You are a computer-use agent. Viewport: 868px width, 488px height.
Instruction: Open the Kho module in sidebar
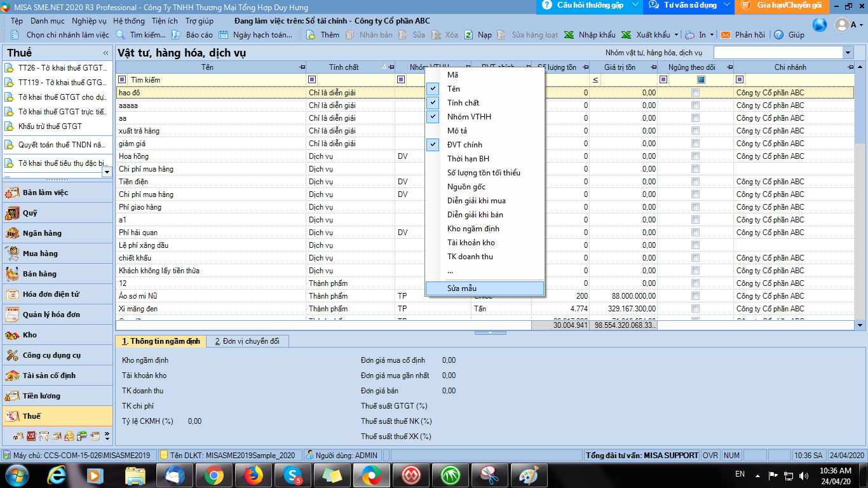57,335
